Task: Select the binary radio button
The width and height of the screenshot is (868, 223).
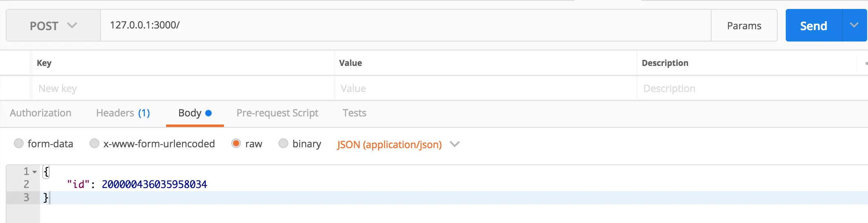Action: pos(283,144)
